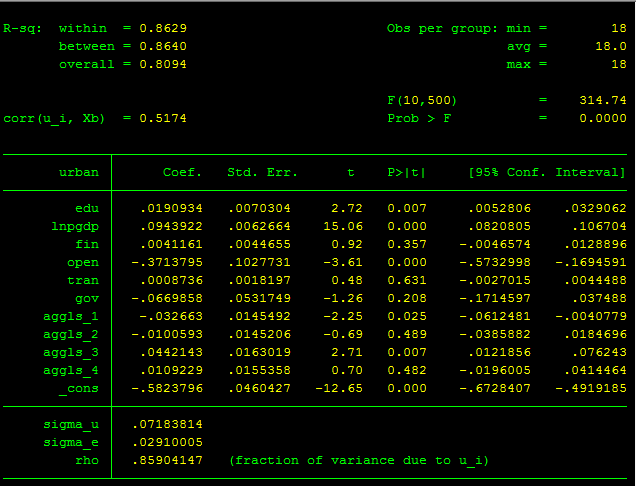Click the sigma_u value .07183814
The width and height of the screenshot is (636, 486).
point(167,424)
